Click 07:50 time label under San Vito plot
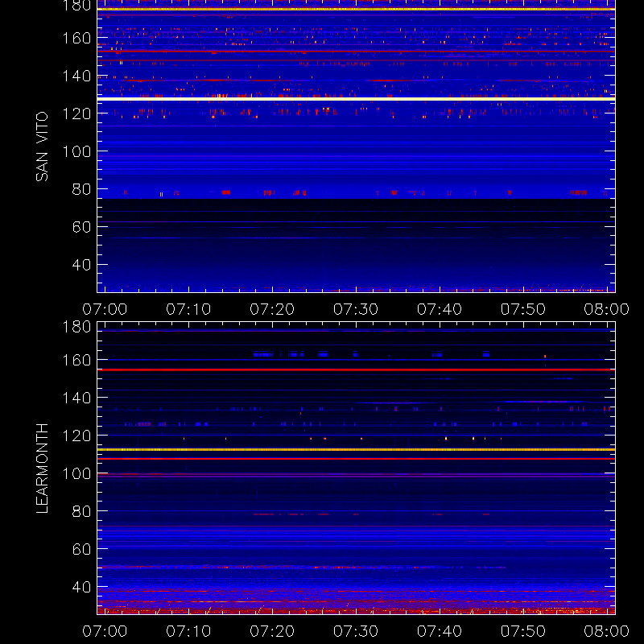 point(523,309)
